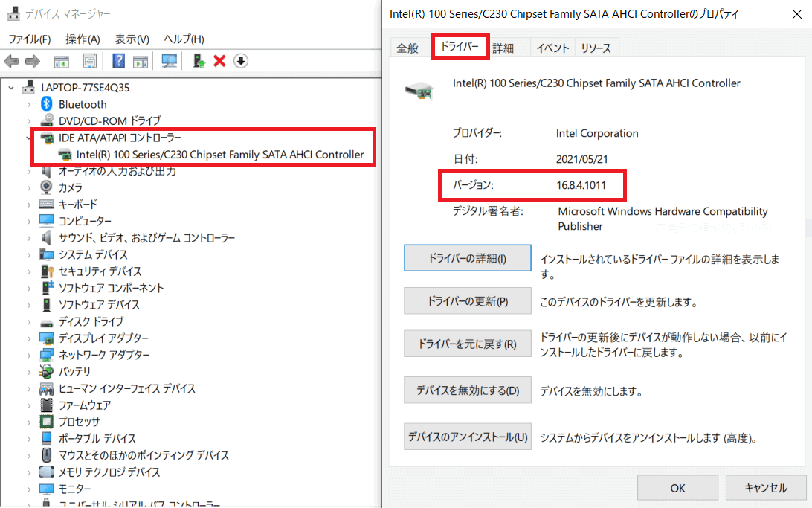The image size is (812, 508).
Task: Select the モニター display icon
Action: pos(47,489)
